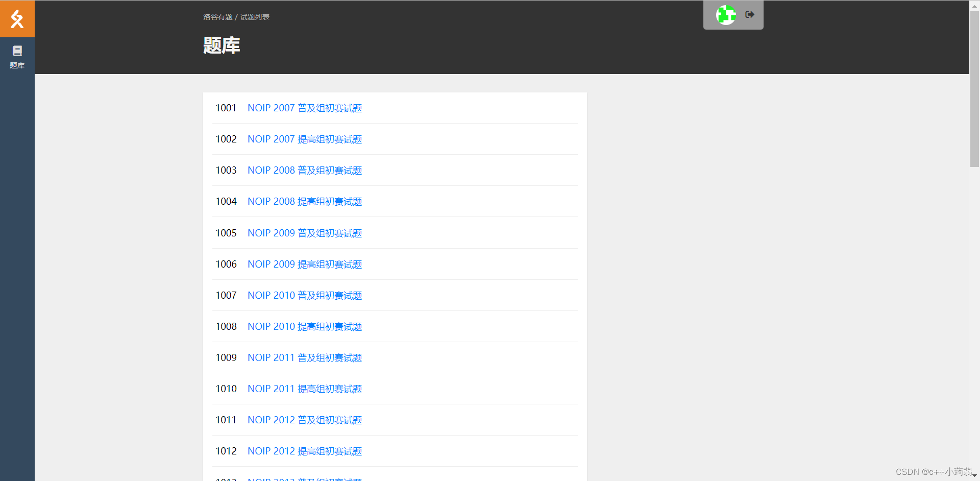
Task: Click problem number 1010
Action: 226,389
